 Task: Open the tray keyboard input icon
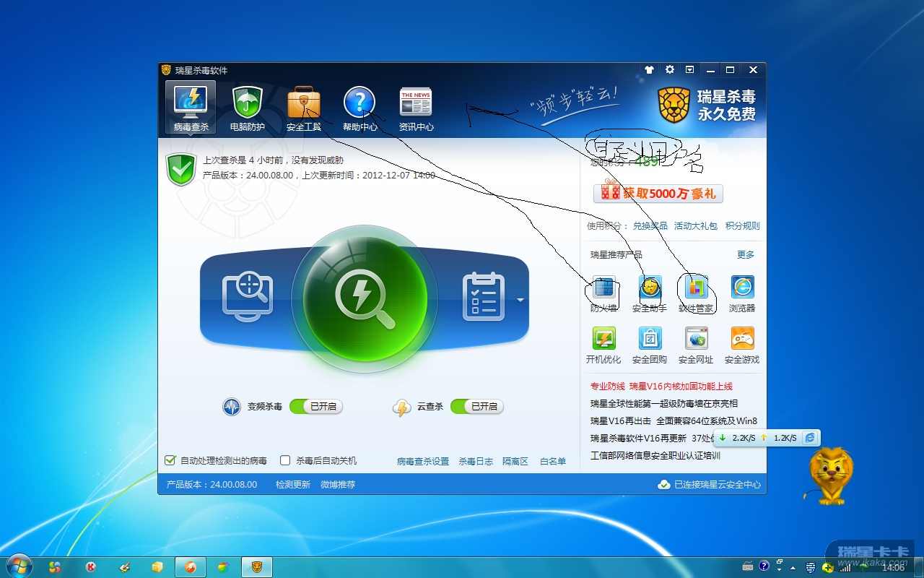pos(747,567)
